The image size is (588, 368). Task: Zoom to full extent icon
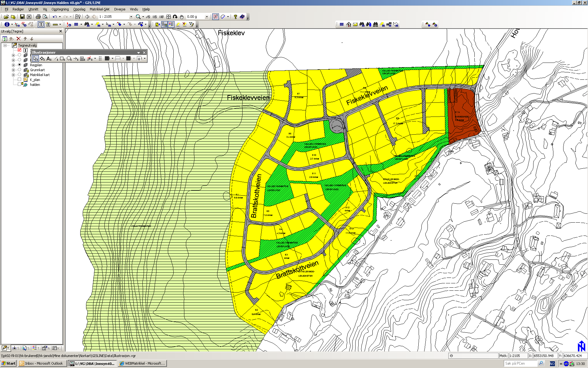pos(168,17)
